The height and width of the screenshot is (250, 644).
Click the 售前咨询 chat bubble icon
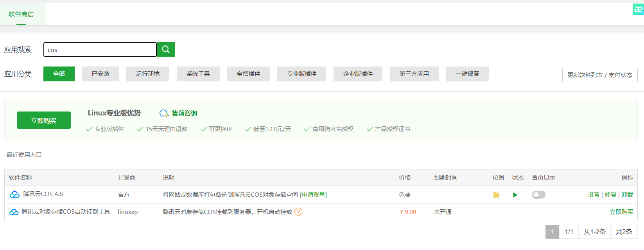164,113
